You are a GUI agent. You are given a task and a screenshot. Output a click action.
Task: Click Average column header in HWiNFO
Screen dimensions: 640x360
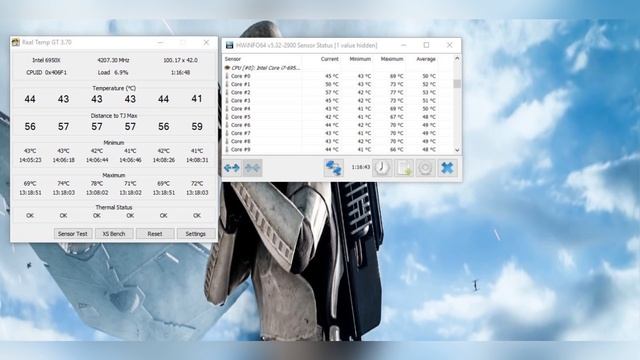[426, 59]
